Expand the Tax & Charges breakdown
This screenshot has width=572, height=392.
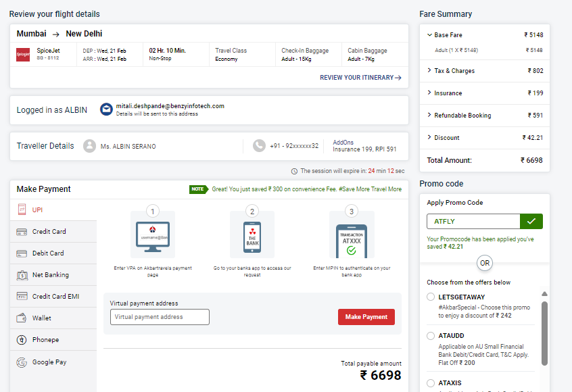pyautogui.click(x=429, y=71)
